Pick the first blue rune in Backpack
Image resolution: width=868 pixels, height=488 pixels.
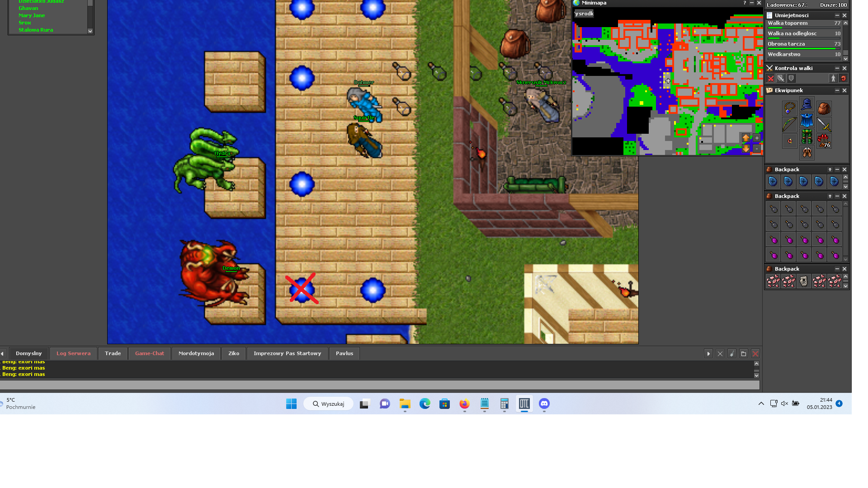773,182
